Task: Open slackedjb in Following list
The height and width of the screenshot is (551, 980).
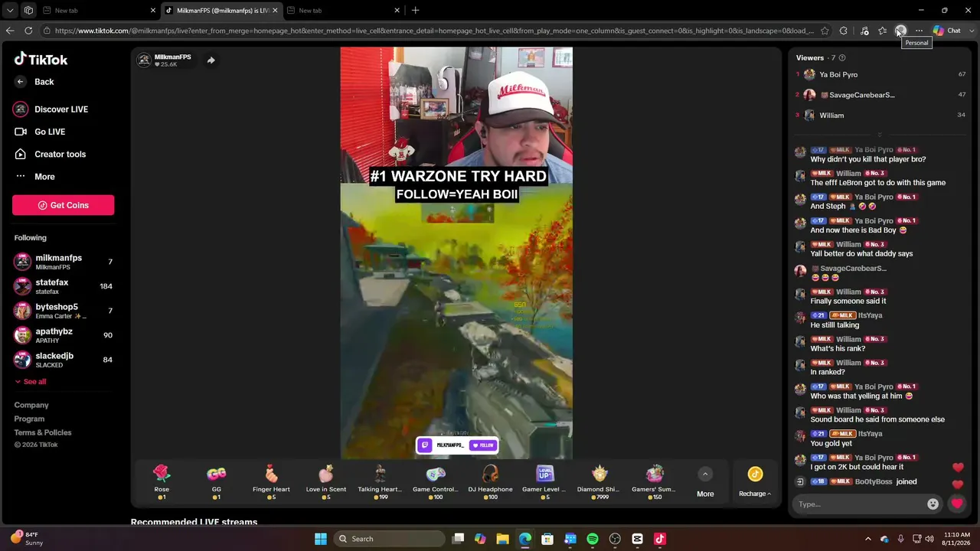Action: pyautogui.click(x=64, y=360)
